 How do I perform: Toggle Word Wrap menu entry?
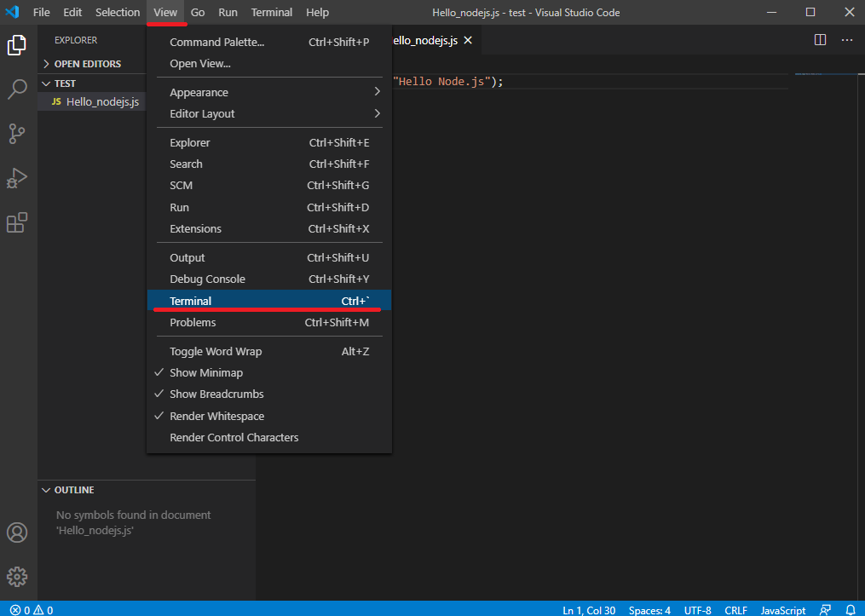pos(269,351)
